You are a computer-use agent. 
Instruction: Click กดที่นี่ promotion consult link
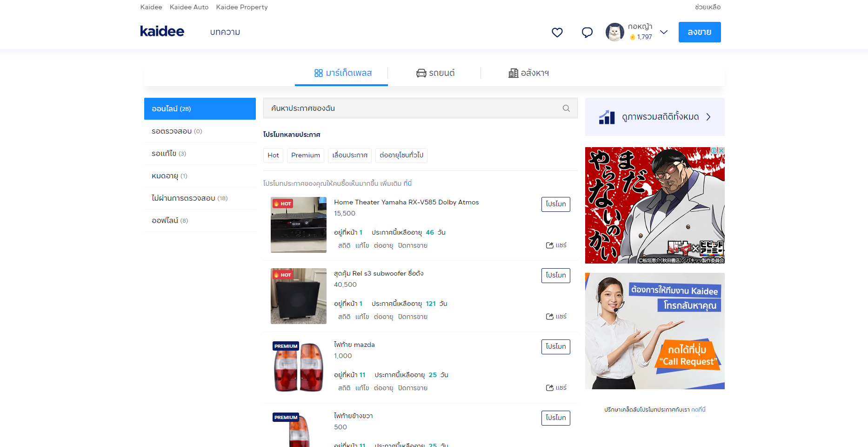698,410
